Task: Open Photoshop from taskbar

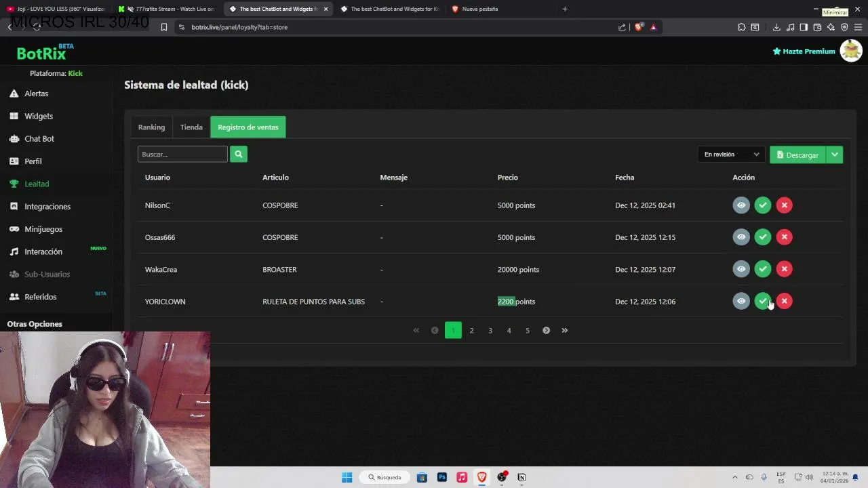Action: 442,477
